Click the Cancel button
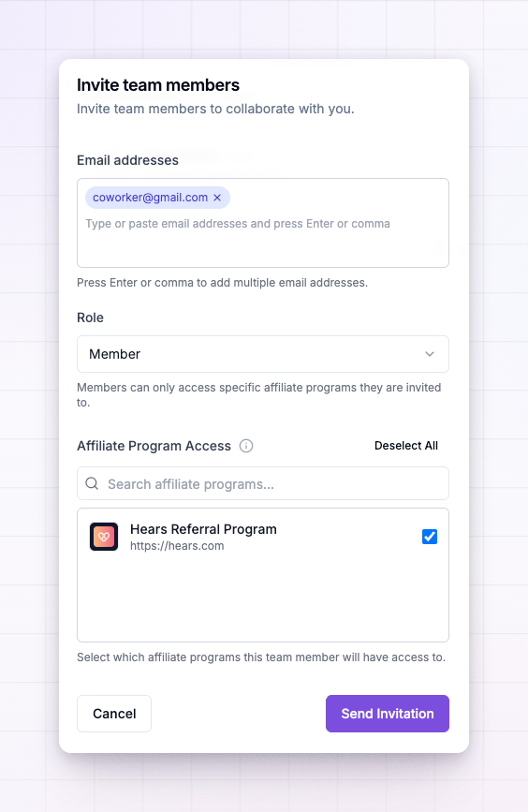528x812 pixels. click(114, 714)
